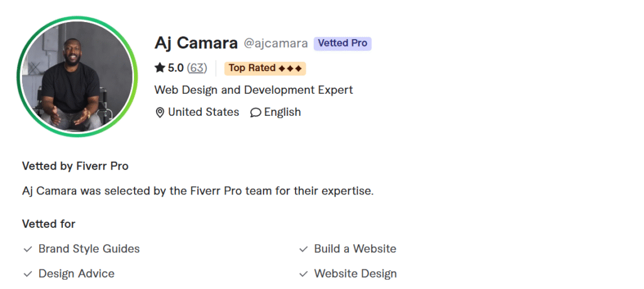Image resolution: width=644 pixels, height=289 pixels.
Task: Select the Build a Website text
Action: (x=355, y=249)
